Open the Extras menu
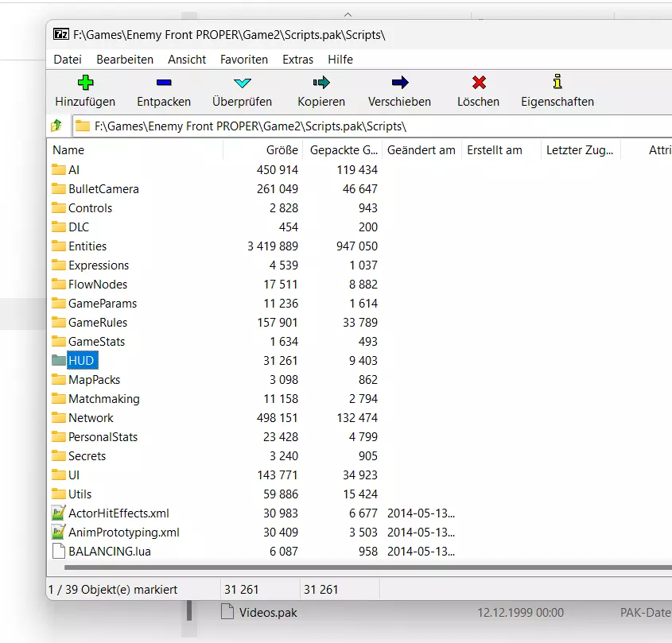 click(x=298, y=60)
